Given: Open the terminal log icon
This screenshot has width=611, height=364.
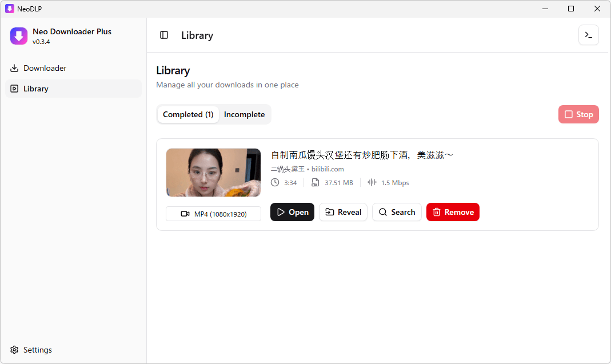Looking at the screenshot, I should [x=588, y=35].
